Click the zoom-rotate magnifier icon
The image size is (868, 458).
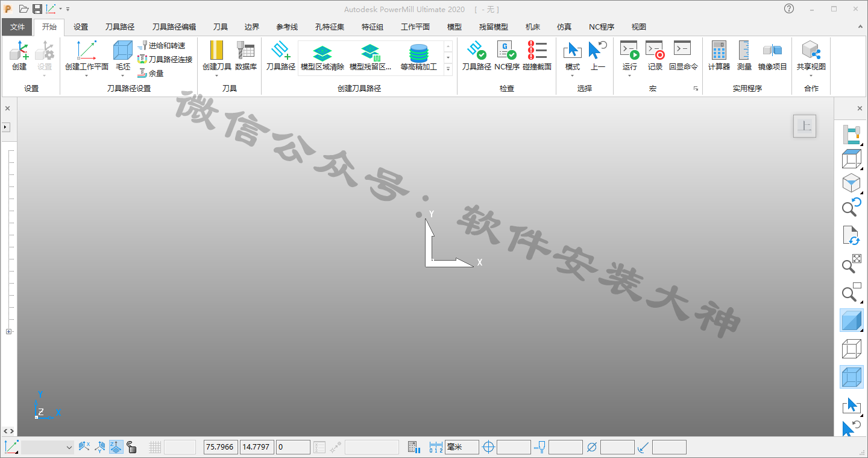pyautogui.click(x=851, y=206)
